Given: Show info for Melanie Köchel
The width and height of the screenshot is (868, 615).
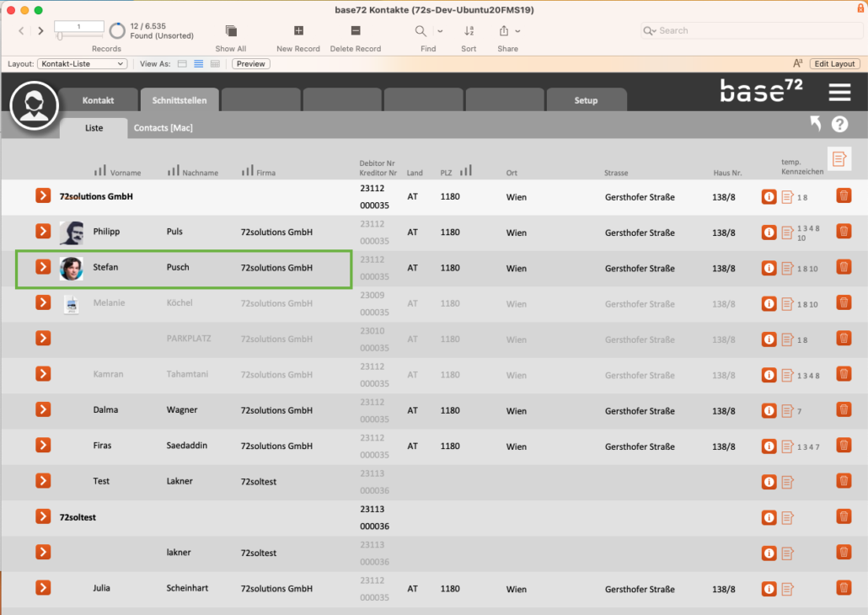Looking at the screenshot, I should point(769,304).
